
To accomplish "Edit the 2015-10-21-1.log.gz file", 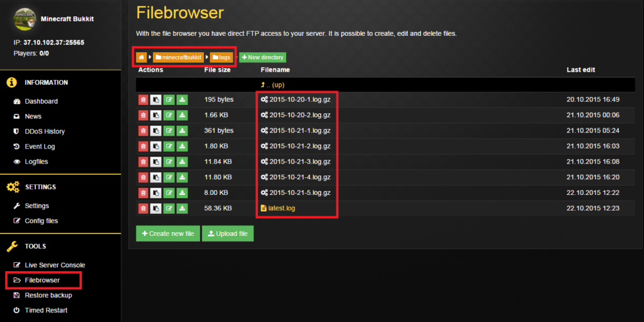I will (169, 131).
